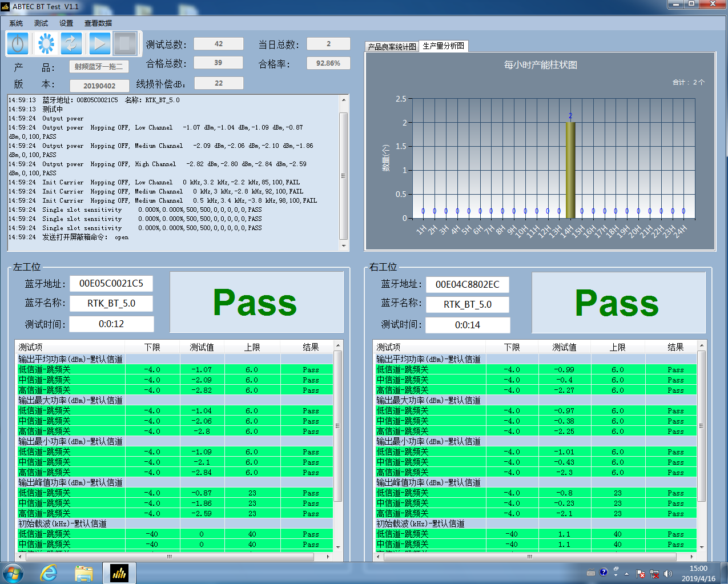Click the refresh arrows toolbar icon
This screenshot has width=728, height=584.
pos(71,43)
